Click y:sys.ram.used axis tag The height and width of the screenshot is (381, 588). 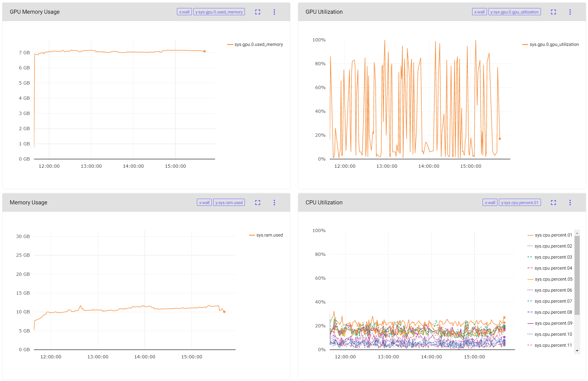coord(229,203)
